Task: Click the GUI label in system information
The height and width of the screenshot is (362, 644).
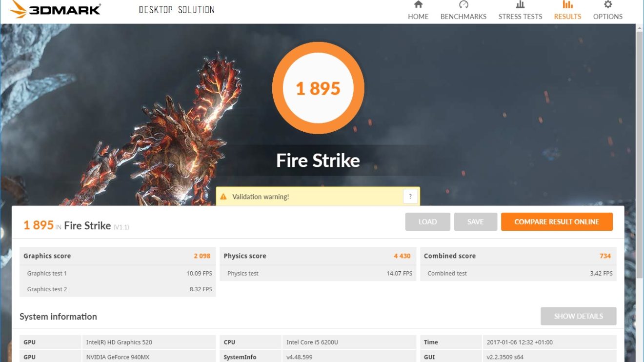Action: coord(429,357)
